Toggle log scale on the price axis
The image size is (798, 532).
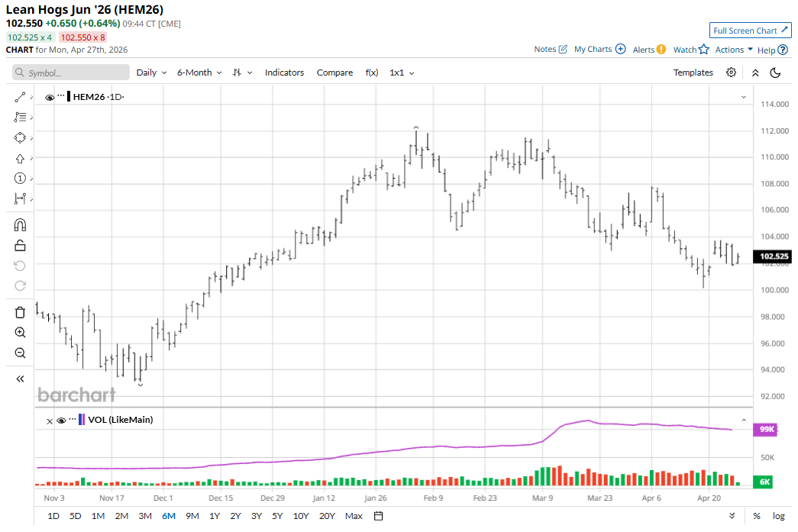tap(778, 516)
